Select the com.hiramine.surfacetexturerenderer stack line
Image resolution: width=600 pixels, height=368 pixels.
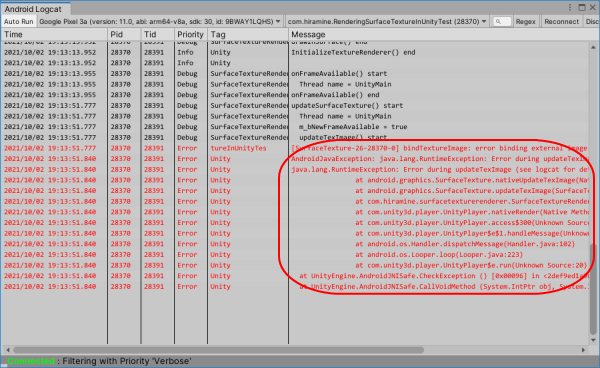click(x=472, y=202)
